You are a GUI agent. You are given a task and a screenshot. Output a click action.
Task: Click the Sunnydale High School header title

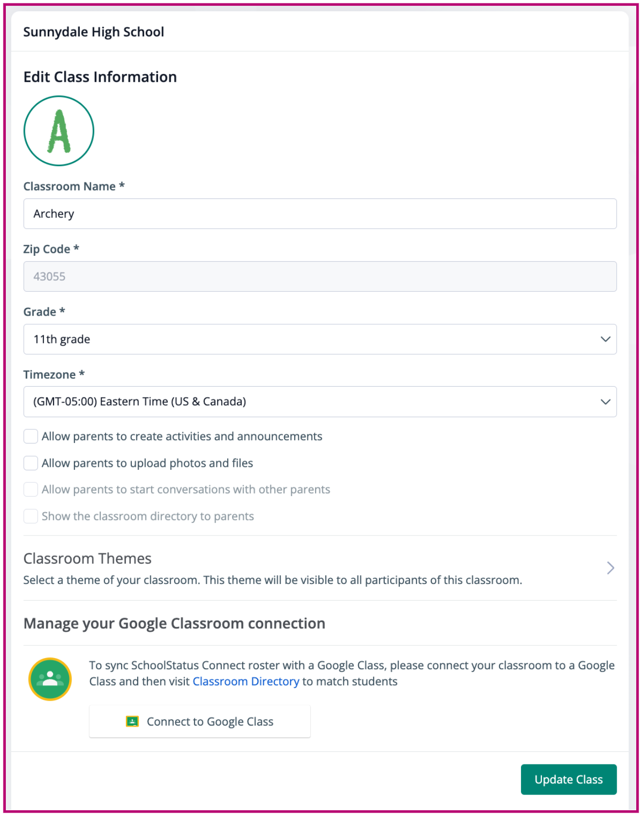tap(94, 32)
